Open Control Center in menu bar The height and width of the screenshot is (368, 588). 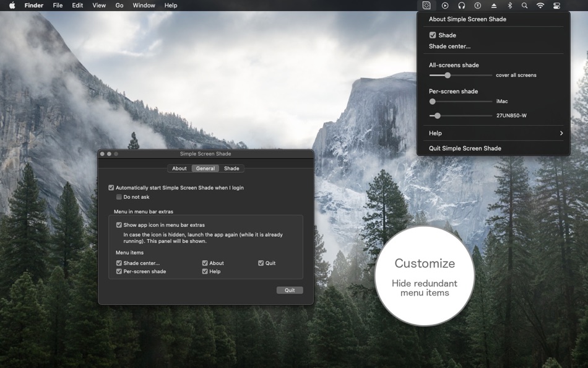(556, 5)
